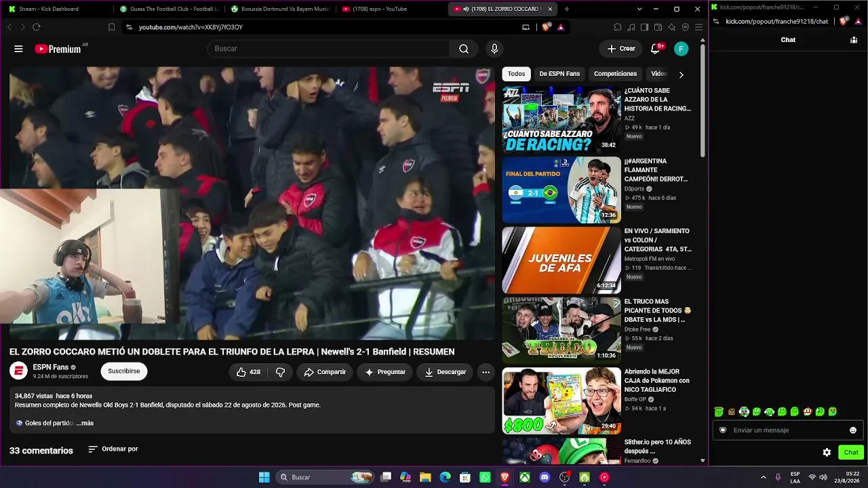Viewport: 868px width, 488px height.
Task: Open the chat users icon in Kick header
Action: [854, 40]
